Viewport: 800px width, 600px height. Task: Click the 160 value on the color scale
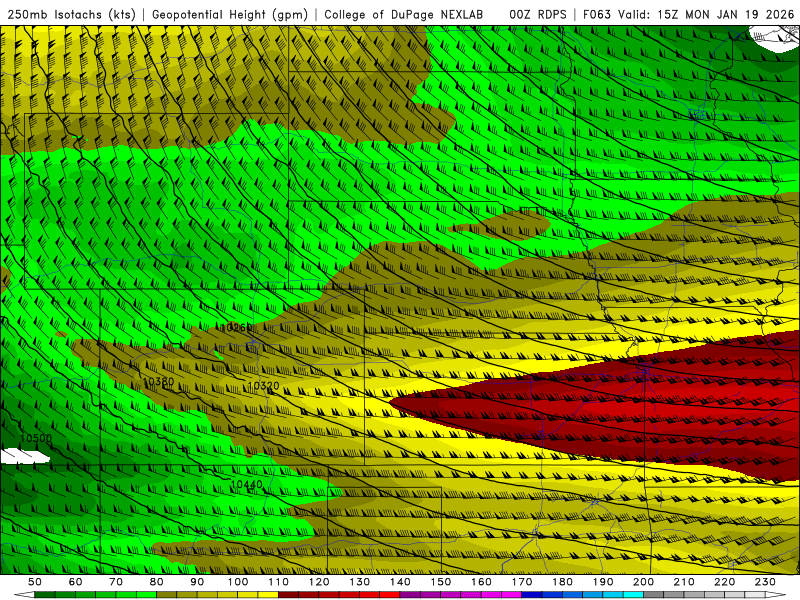[481, 582]
